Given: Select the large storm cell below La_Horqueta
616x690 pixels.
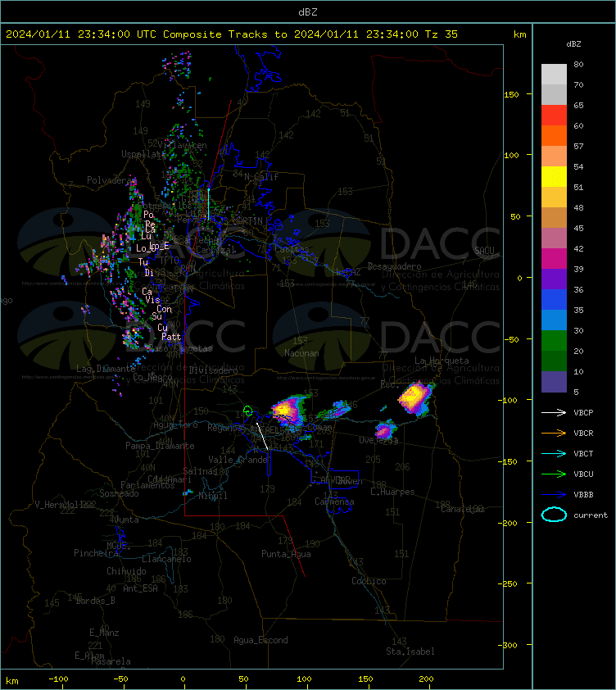Looking at the screenshot, I should coord(414,397).
